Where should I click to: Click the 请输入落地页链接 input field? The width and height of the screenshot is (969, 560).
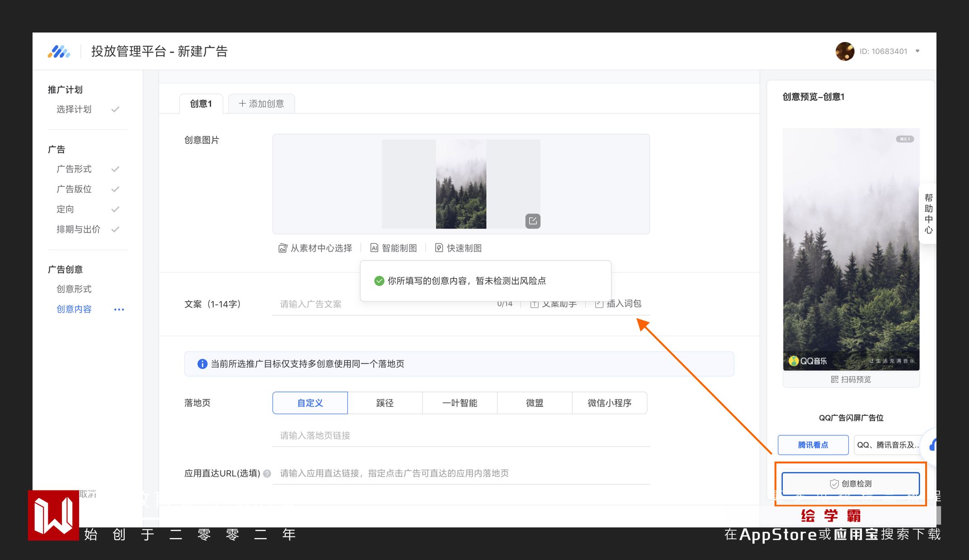pos(461,435)
